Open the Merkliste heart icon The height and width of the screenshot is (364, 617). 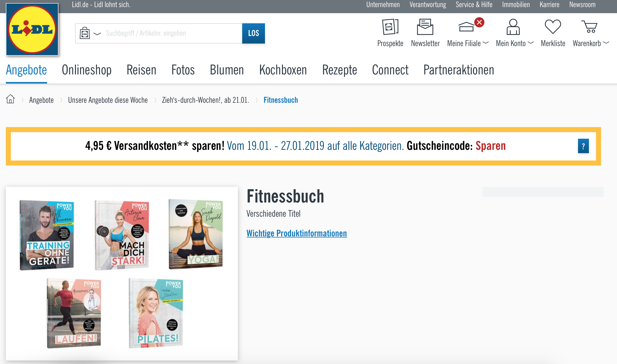coord(553,27)
